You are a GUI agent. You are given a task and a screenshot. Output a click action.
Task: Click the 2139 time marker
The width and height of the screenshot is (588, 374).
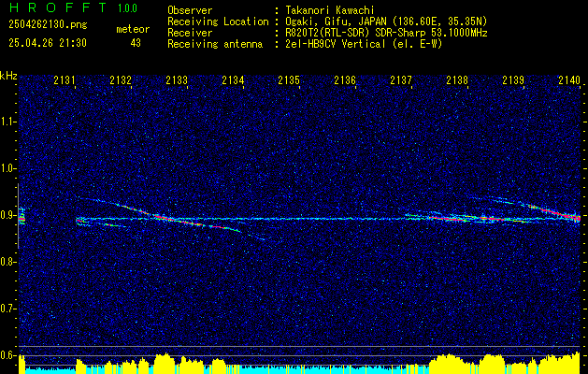pos(513,79)
